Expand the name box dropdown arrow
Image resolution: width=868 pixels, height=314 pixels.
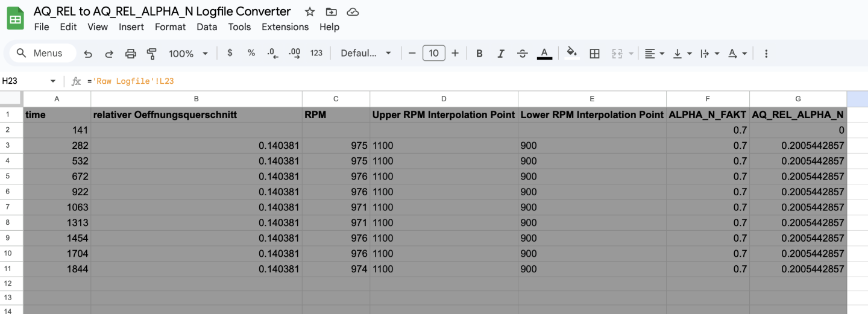(53, 81)
